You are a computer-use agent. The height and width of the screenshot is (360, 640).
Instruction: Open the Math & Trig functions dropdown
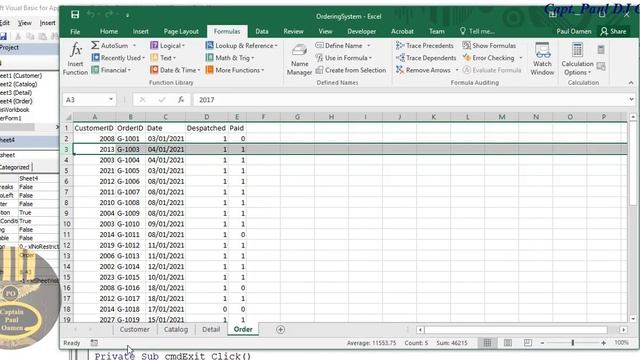229,58
